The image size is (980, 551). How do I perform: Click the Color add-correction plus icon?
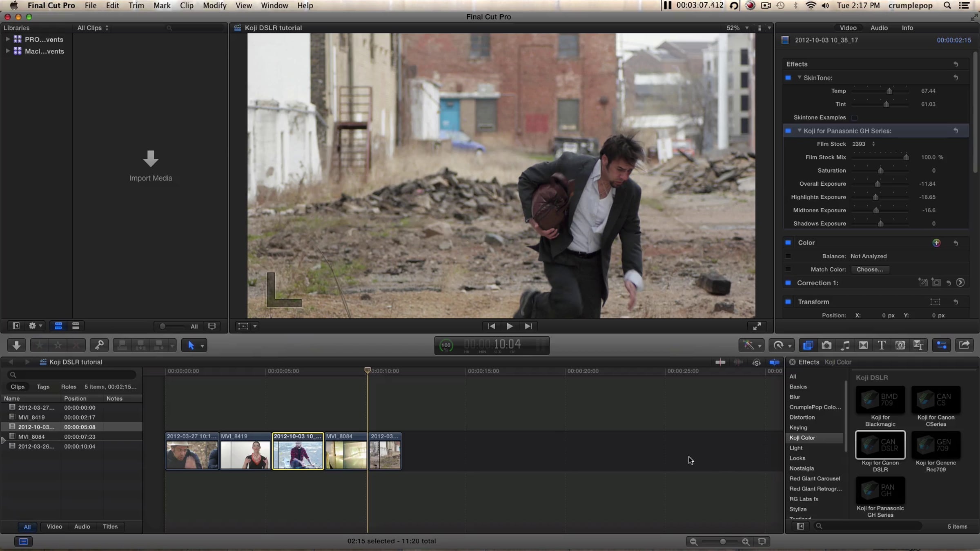tap(936, 243)
